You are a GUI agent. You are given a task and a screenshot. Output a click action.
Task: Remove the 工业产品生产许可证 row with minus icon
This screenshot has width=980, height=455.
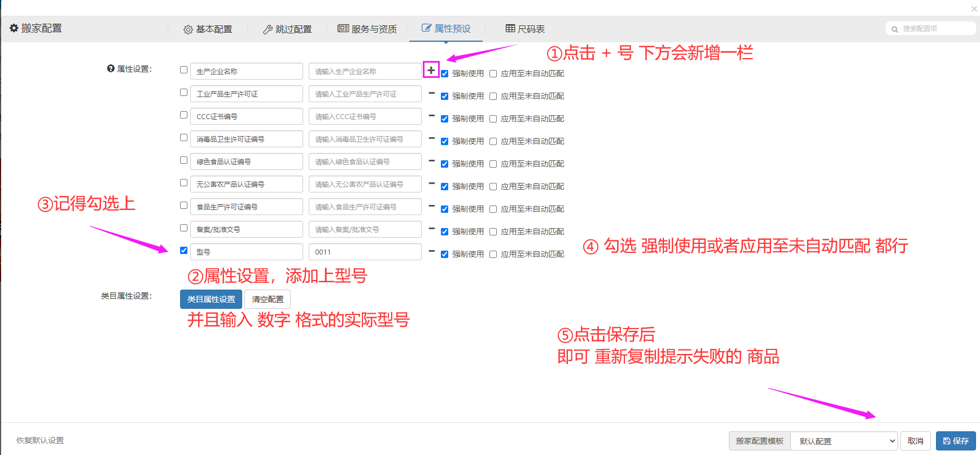point(431,93)
